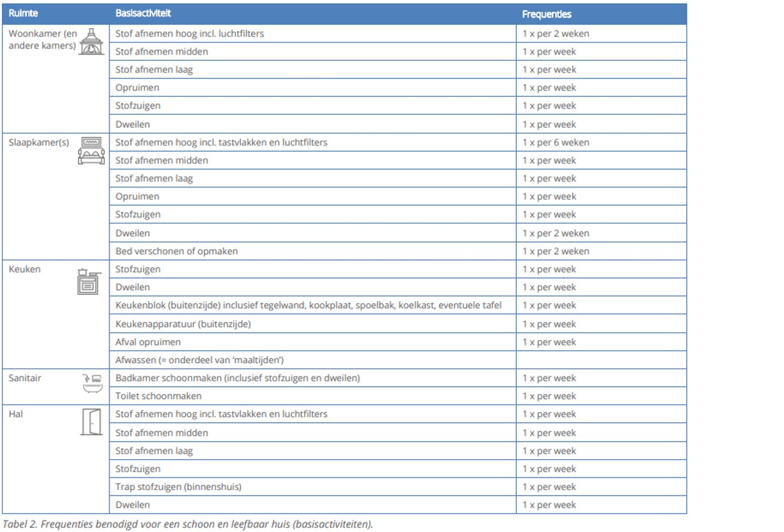Click the Hal door icon

[92, 422]
